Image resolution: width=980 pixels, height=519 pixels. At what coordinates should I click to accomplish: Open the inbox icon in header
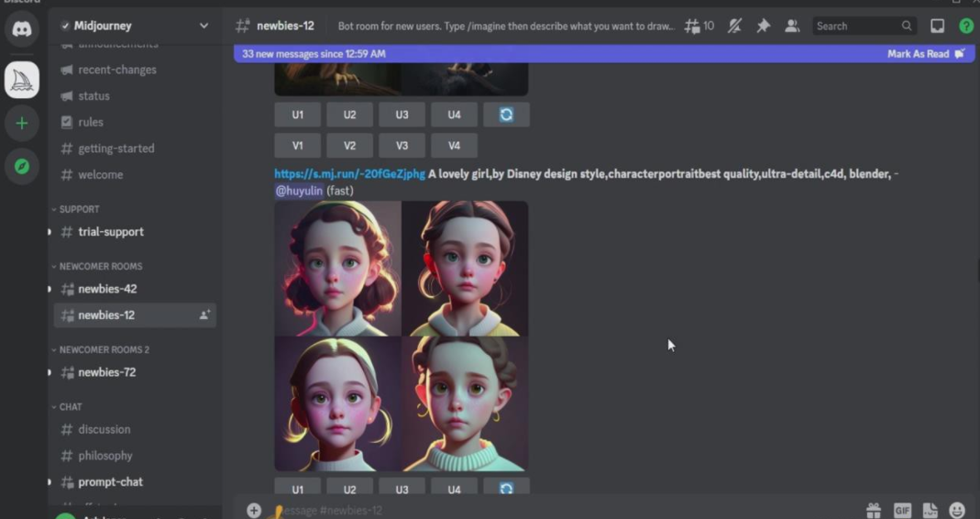pyautogui.click(x=937, y=26)
